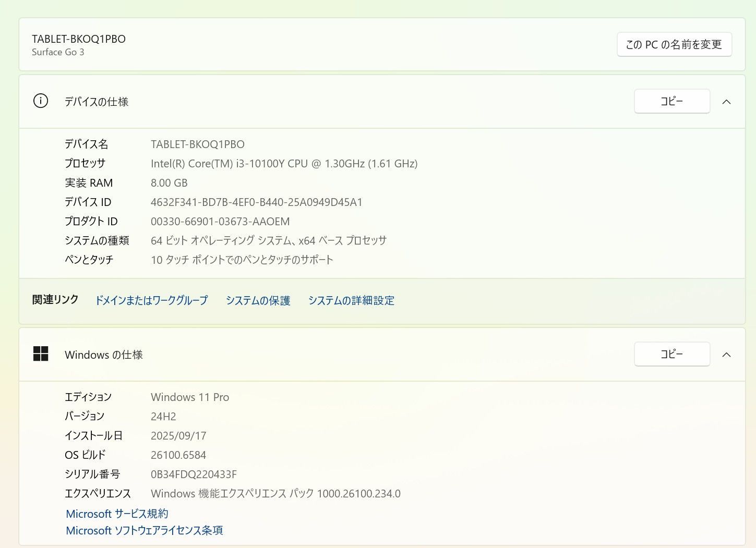Open the システムの詳細設定 link
This screenshot has width=756, height=548.
[x=351, y=300]
